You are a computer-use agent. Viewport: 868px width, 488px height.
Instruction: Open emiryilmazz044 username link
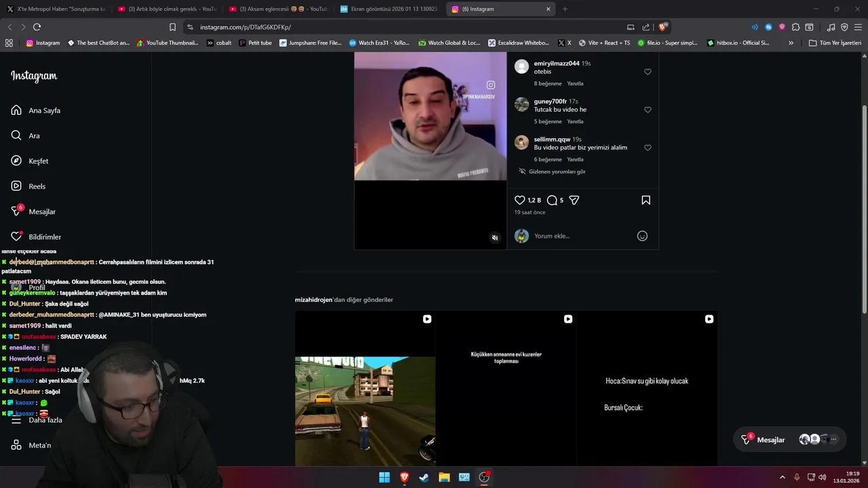pos(557,63)
